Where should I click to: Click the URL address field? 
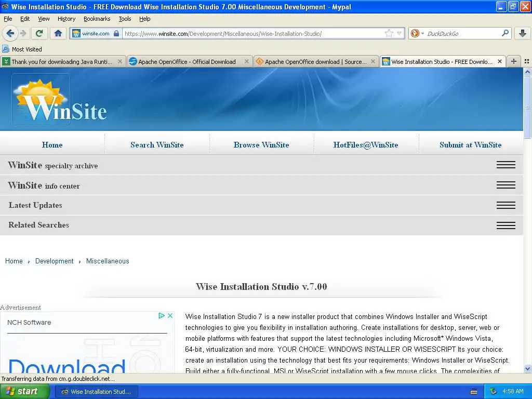(x=254, y=33)
